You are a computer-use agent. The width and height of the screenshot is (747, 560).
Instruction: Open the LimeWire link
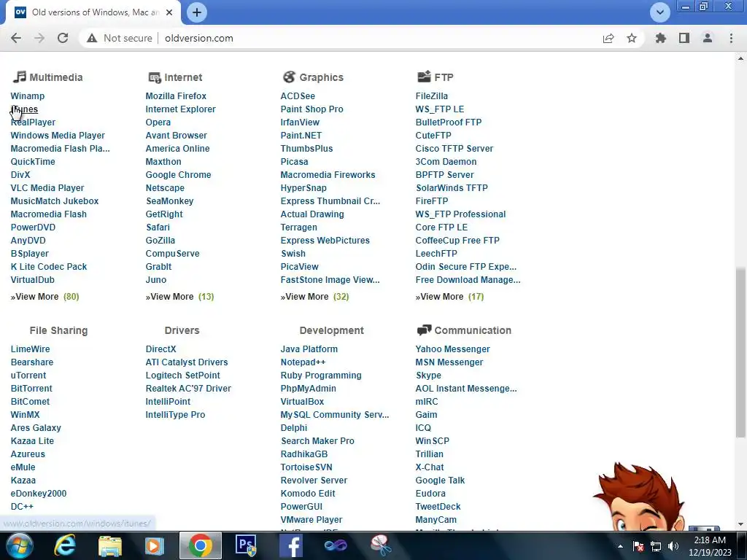point(30,349)
